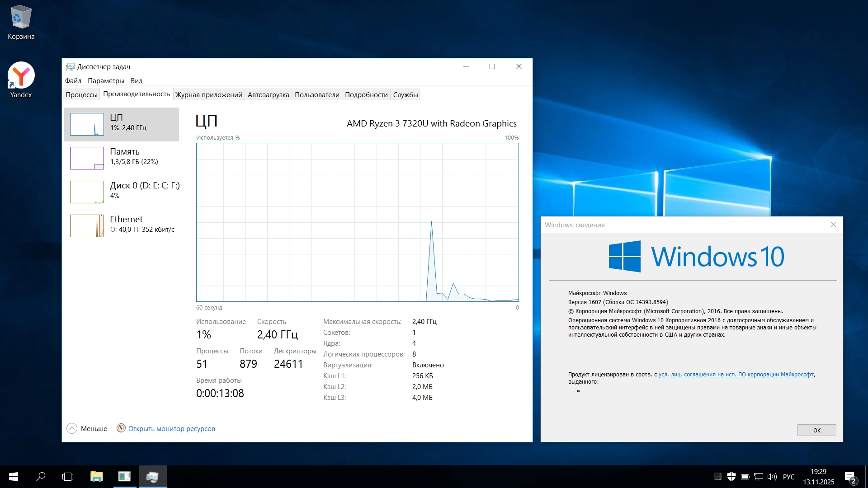Open the Action Center notifications icon

850,477
